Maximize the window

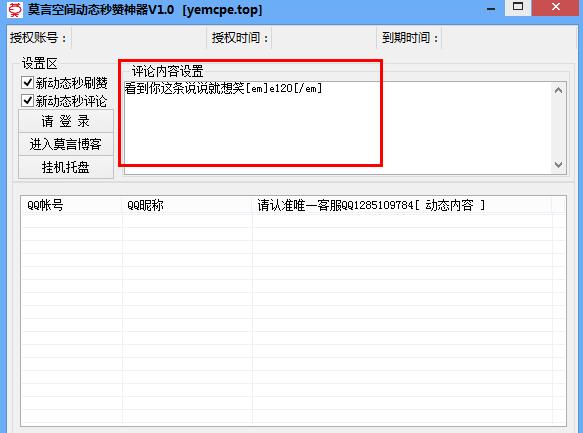point(518,7)
